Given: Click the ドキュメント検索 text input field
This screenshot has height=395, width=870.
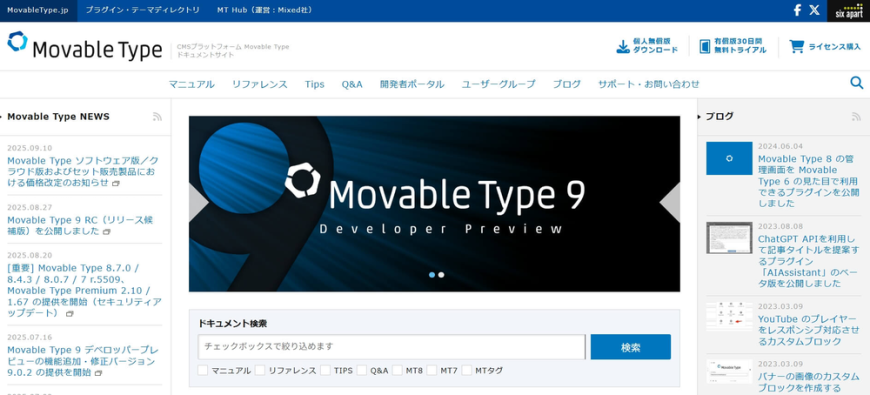Looking at the screenshot, I should [391, 347].
